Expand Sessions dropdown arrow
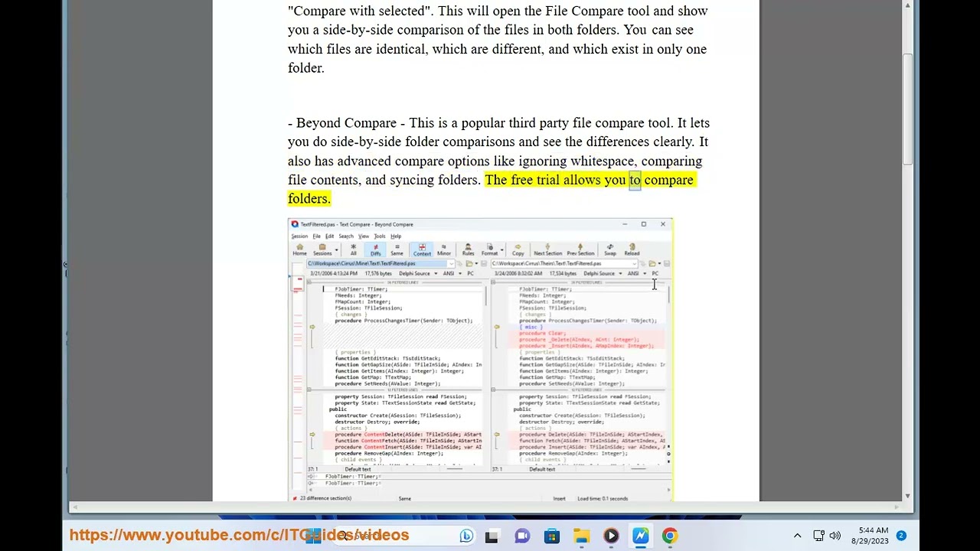 pyautogui.click(x=336, y=249)
